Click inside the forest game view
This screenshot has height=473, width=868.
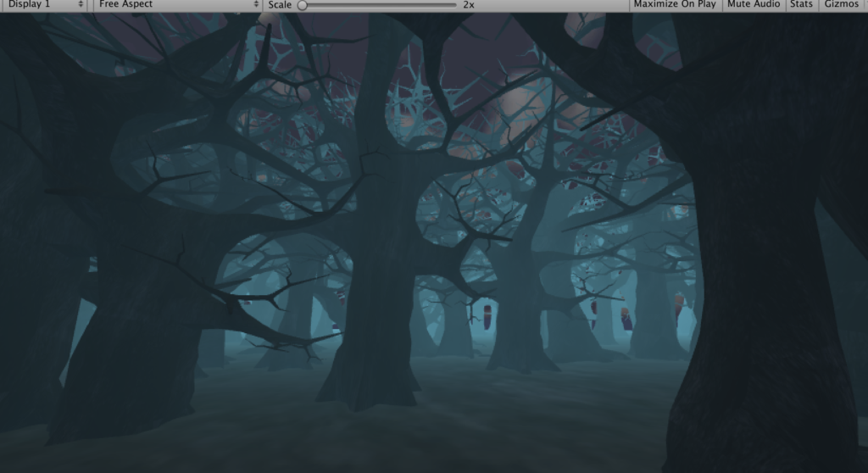point(434,242)
